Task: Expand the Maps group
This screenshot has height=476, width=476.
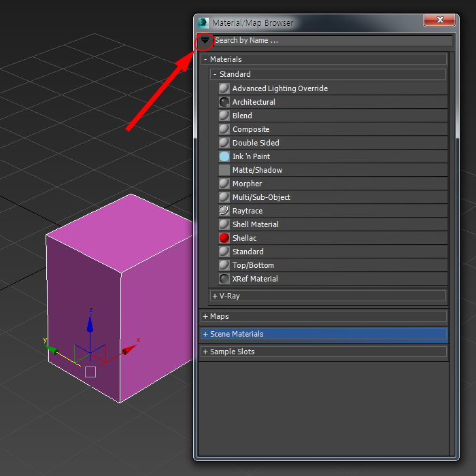Action: pyautogui.click(x=324, y=316)
